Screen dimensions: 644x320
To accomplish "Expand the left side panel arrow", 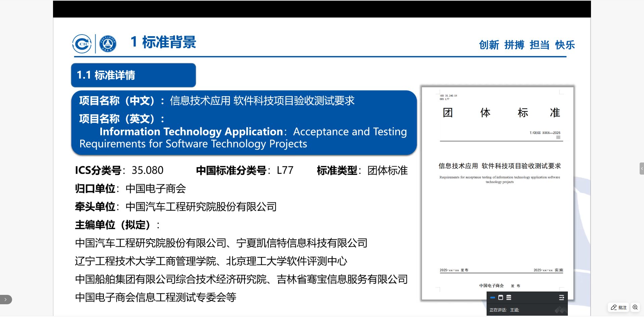I will click(x=6, y=299).
